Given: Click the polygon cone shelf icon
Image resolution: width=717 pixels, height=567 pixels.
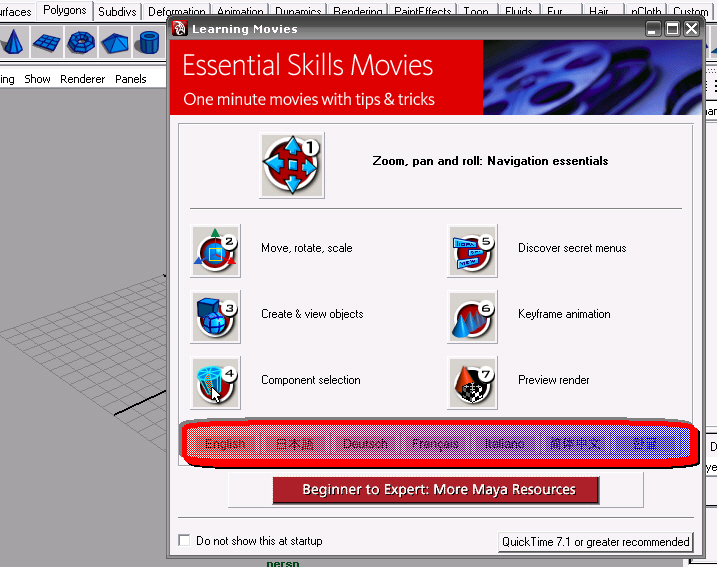Looking at the screenshot, I should pyautogui.click(x=13, y=42).
